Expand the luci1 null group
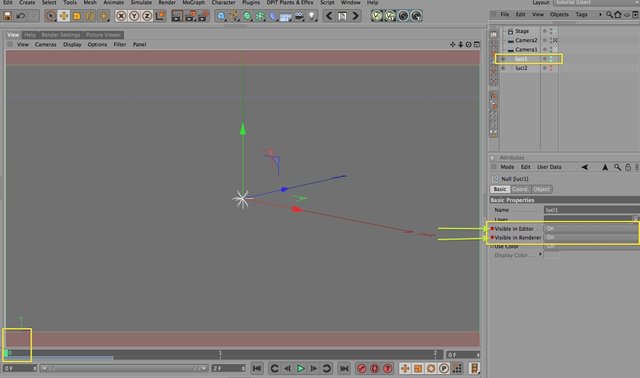 pos(503,59)
